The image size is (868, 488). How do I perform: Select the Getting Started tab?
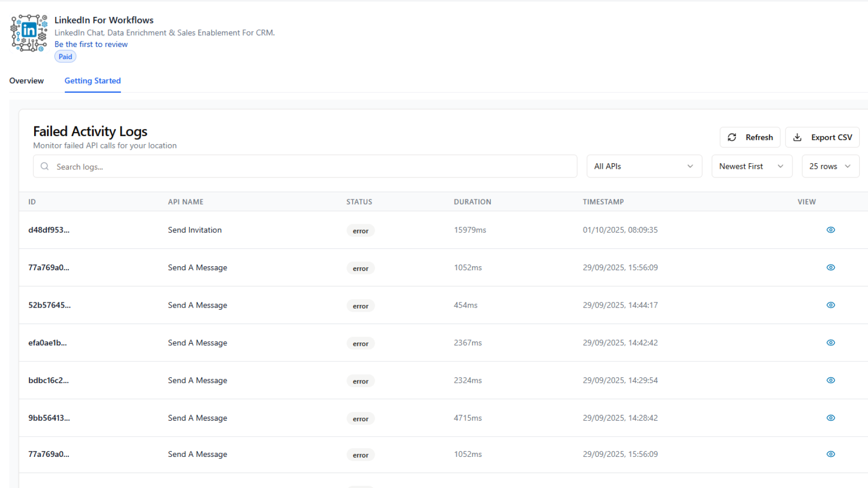(x=92, y=81)
